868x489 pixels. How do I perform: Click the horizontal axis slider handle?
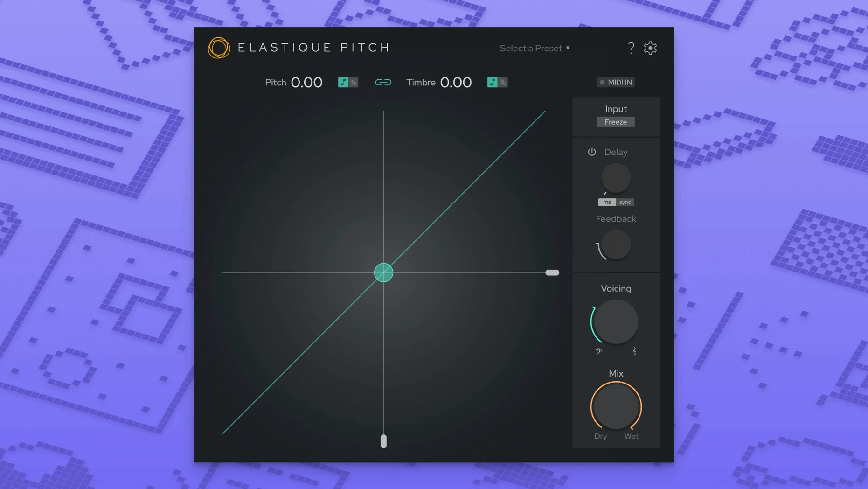pos(552,272)
